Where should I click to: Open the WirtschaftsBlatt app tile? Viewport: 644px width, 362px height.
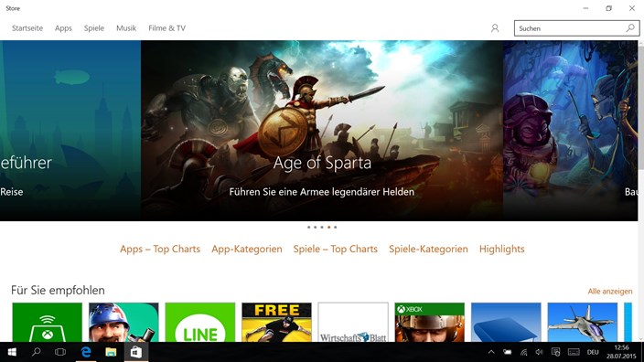353,322
